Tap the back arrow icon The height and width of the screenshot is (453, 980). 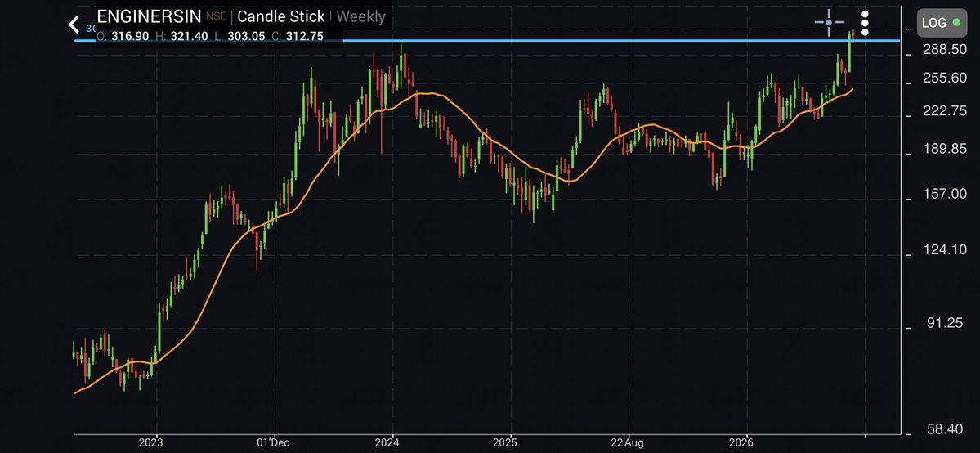point(74,25)
